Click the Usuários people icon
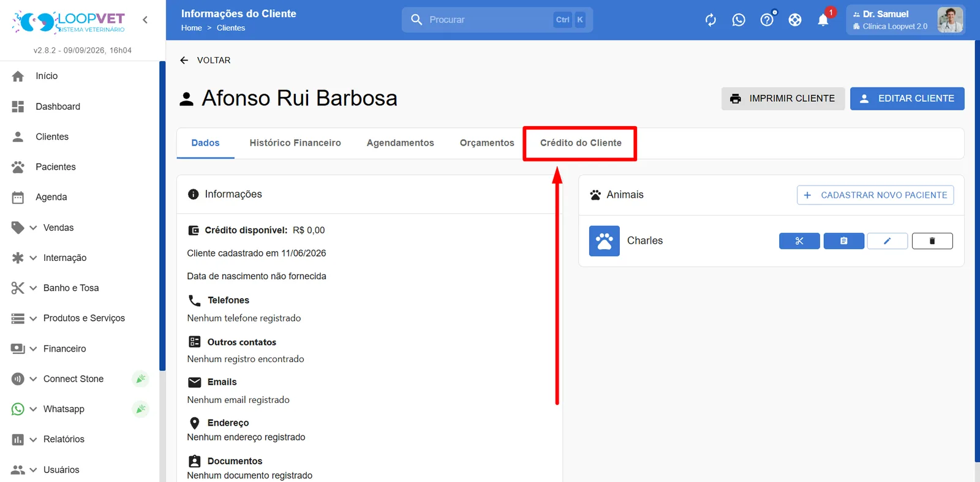This screenshot has width=980, height=482. (18, 470)
